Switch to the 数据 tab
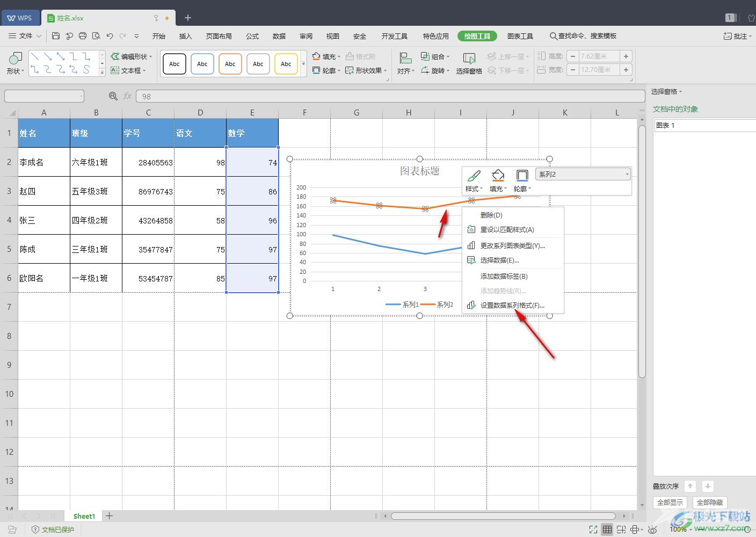 click(x=279, y=36)
